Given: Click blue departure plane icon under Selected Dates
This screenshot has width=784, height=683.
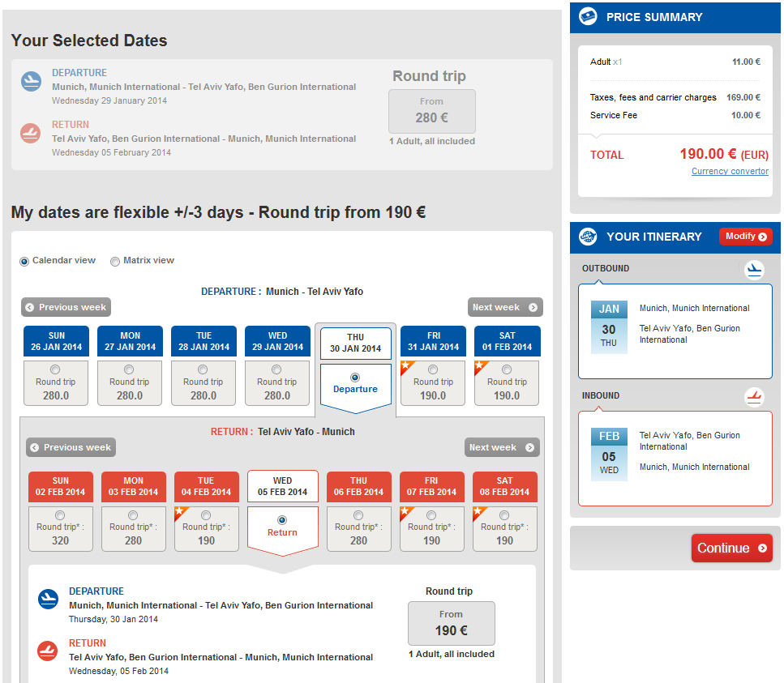Looking at the screenshot, I should pyautogui.click(x=31, y=81).
